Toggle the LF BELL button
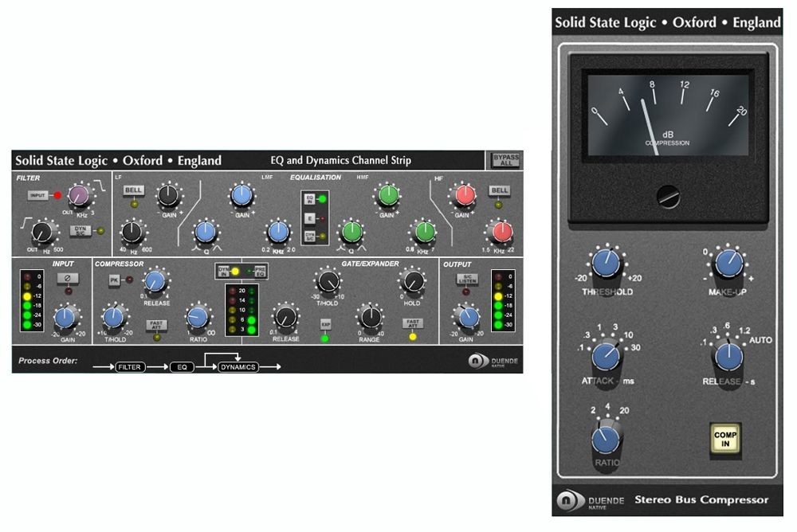Image resolution: width=797 pixels, height=532 pixels. point(134,190)
